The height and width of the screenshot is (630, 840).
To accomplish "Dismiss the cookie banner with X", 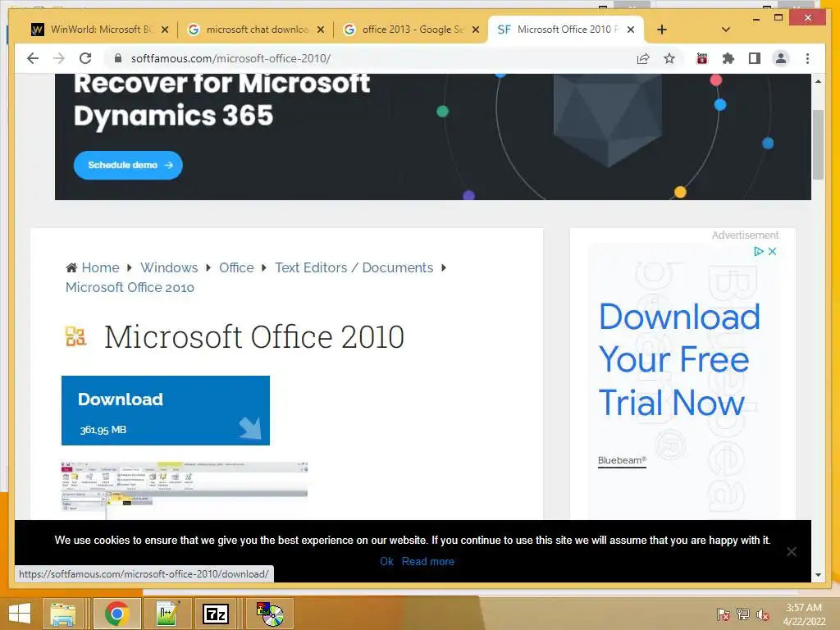I will coord(792,552).
